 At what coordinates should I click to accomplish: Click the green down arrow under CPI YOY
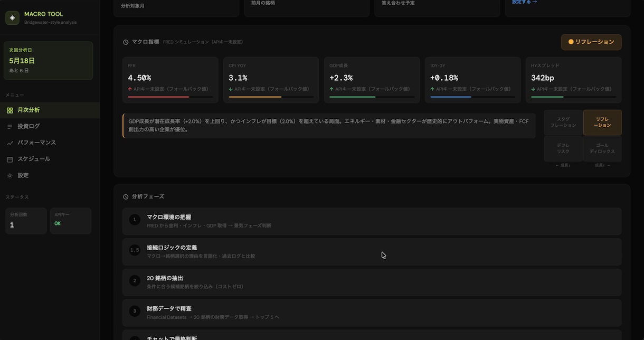coord(231,89)
